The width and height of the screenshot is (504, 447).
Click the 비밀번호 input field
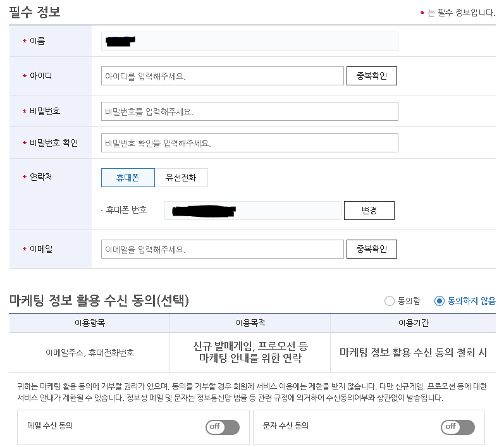(249, 111)
